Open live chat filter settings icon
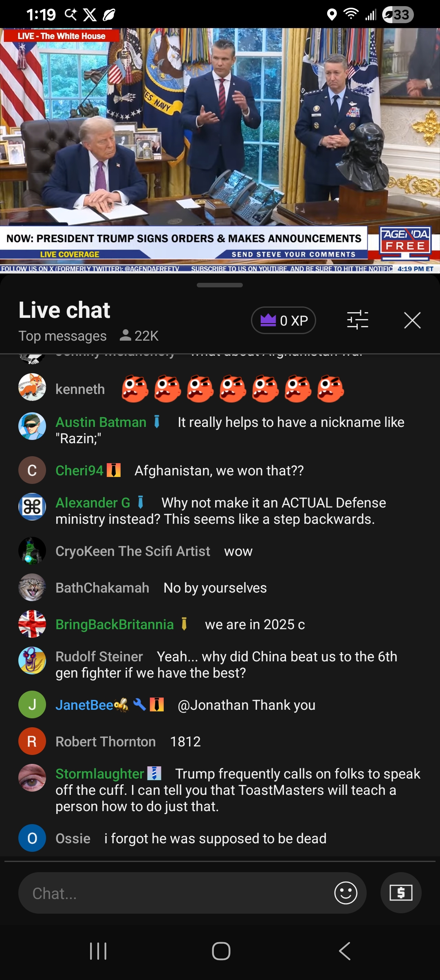 click(358, 320)
